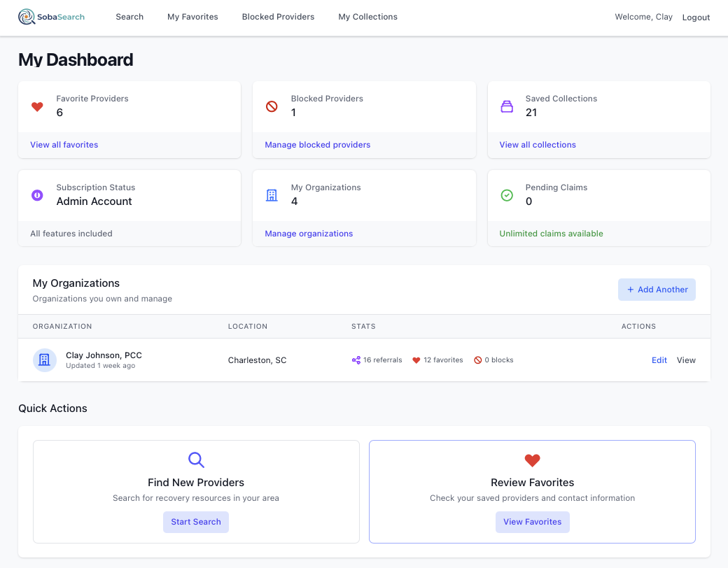Image resolution: width=728 pixels, height=568 pixels.
Task: Open the Search menu item
Action: pos(129,17)
